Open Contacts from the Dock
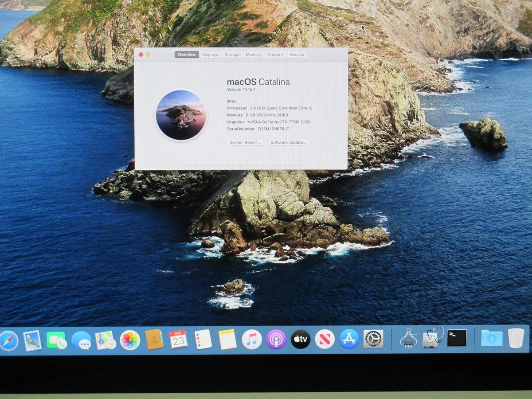 tap(154, 340)
